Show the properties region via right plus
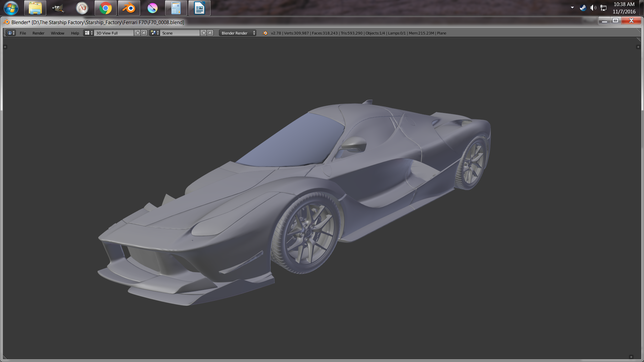The width and height of the screenshot is (644, 362). pyautogui.click(x=638, y=47)
